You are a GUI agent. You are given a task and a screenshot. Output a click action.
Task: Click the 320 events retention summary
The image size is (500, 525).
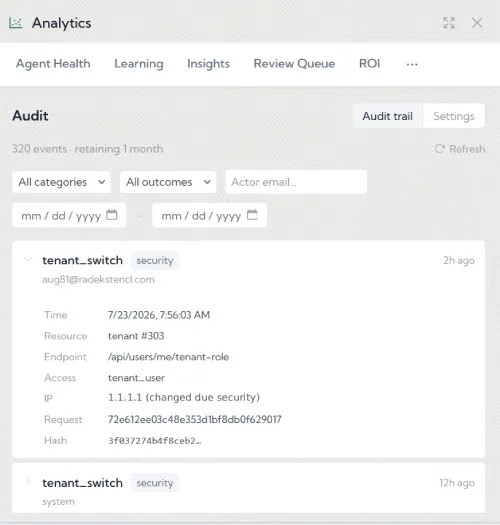point(88,149)
